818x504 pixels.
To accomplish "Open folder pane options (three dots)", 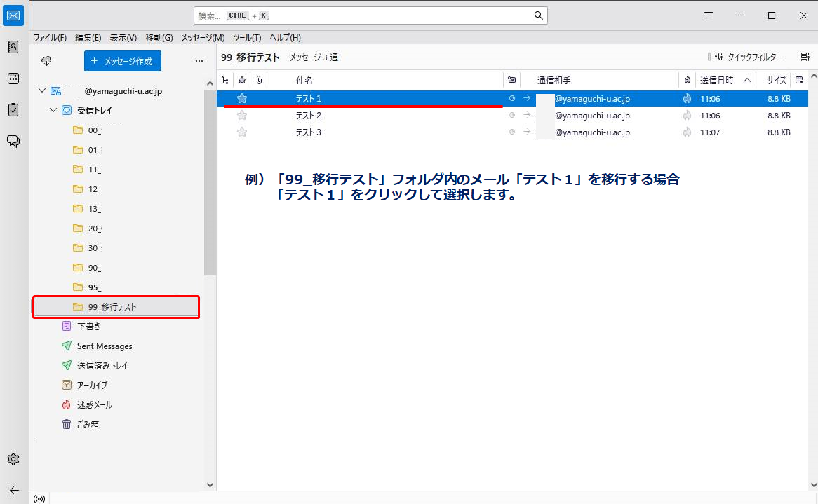I will point(199,61).
